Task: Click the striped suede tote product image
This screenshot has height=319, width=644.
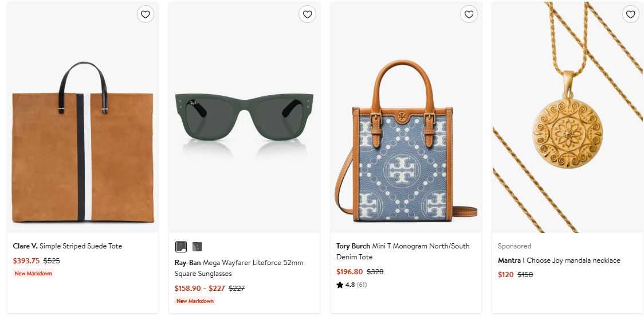Action: 83,117
